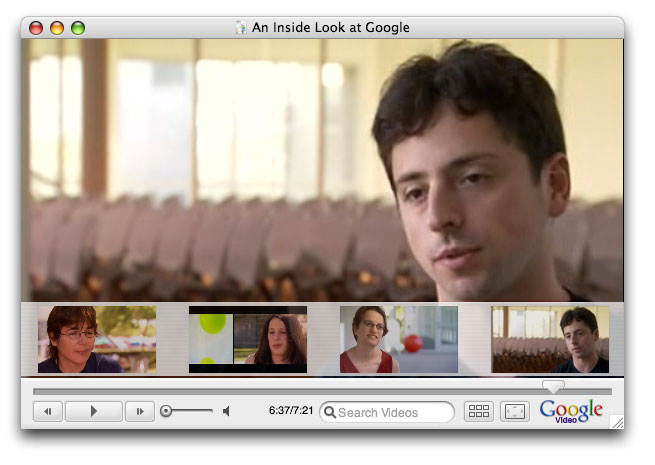Select the thumbnail with tennis balls
Viewport: 655px width, 465px height.
click(x=248, y=339)
